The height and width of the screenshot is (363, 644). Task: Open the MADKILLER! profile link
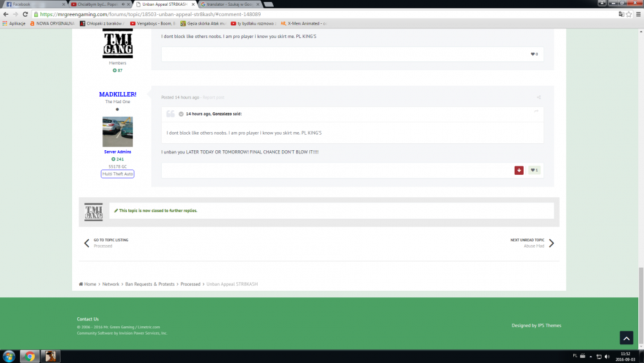coord(117,94)
